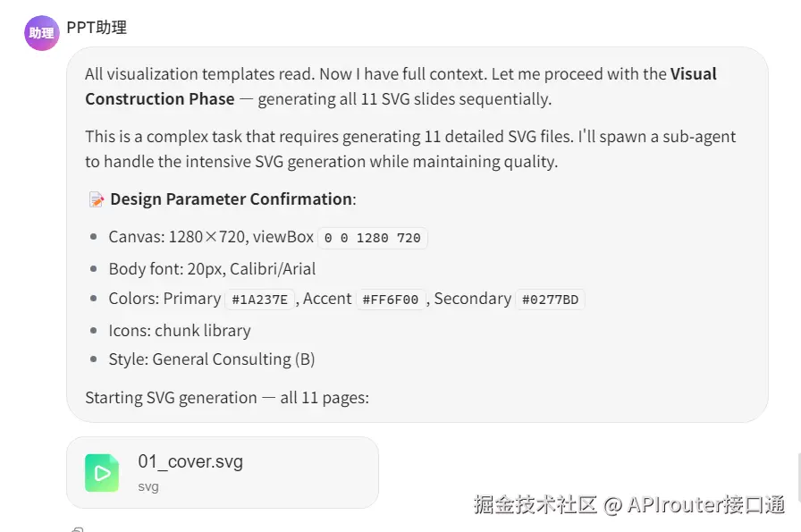
Task: Click the Icons: chunk library bullet
Action: click(180, 330)
